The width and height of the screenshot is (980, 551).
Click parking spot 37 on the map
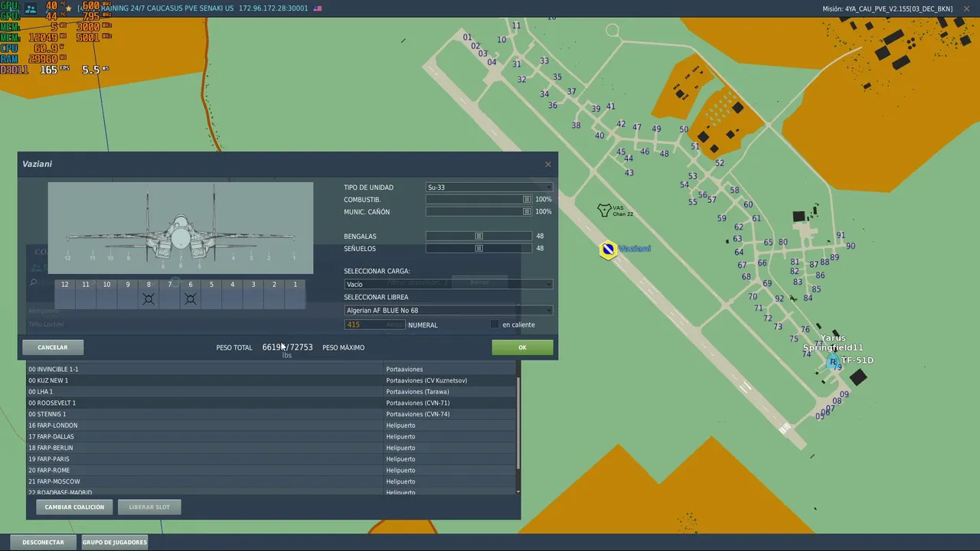coord(571,92)
